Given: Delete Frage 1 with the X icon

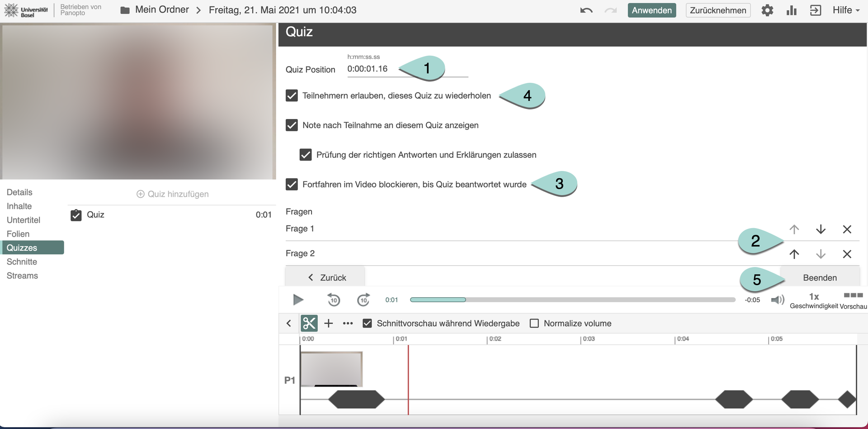Looking at the screenshot, I should 847,229.
